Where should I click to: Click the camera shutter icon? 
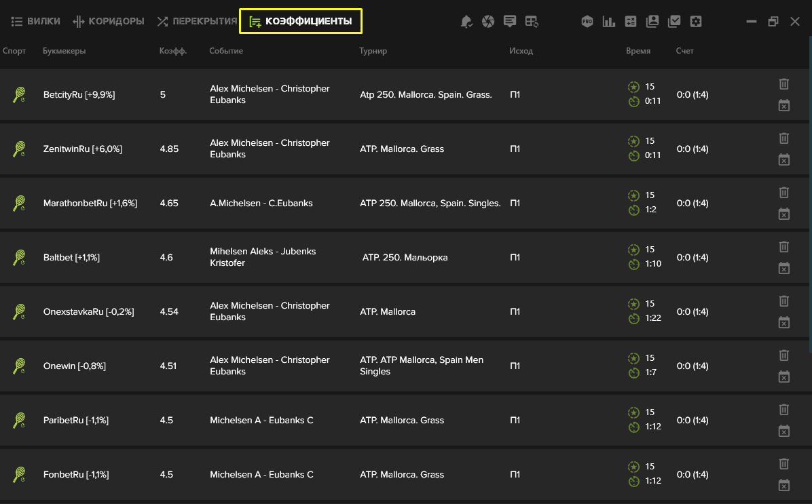488,21
